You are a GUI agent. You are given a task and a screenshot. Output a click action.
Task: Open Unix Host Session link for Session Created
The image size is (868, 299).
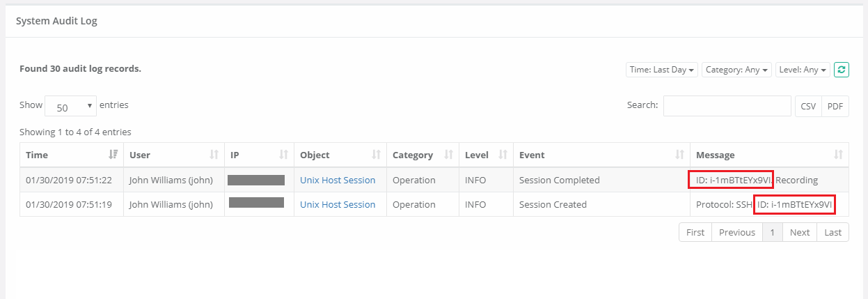coord(338,205)
